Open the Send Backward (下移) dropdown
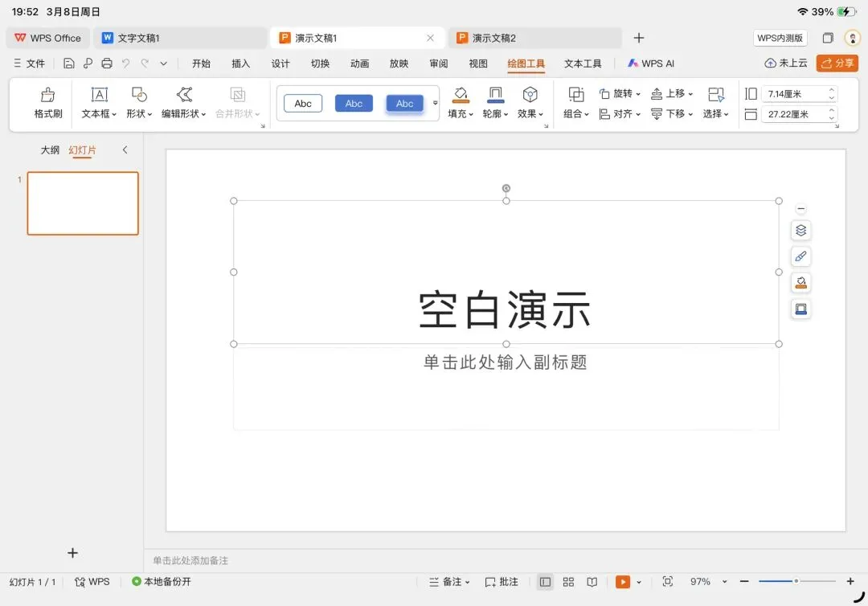This screenshot has height=606, width=868. (x=671, y=114)
